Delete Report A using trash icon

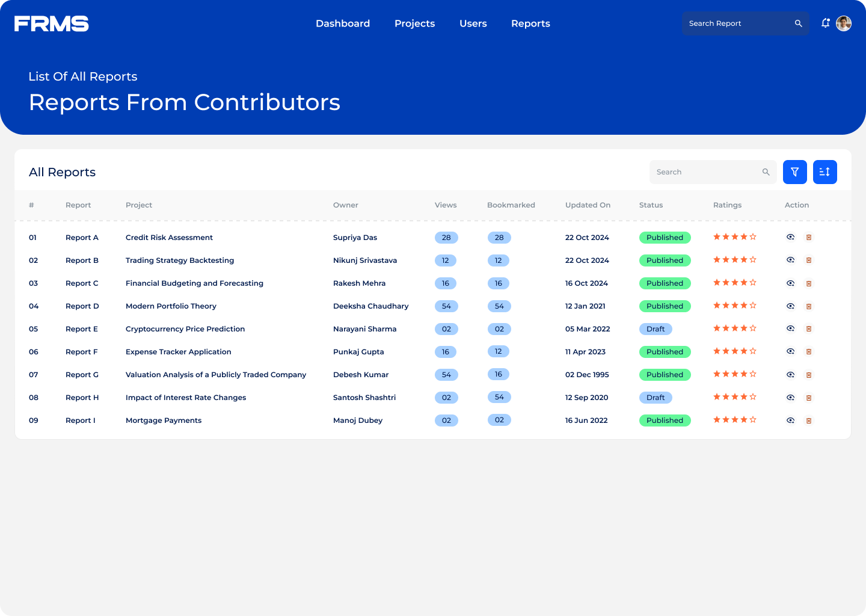tap(809, 238)
